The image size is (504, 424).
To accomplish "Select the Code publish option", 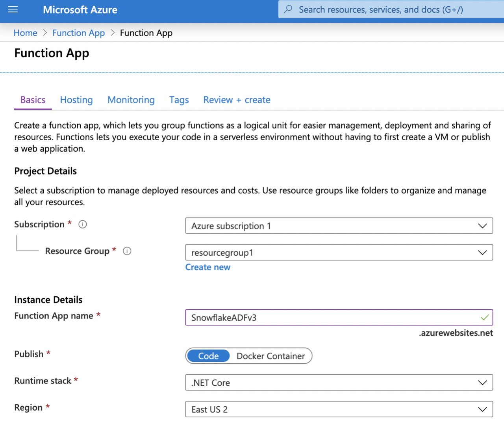I will click(208, 356).
